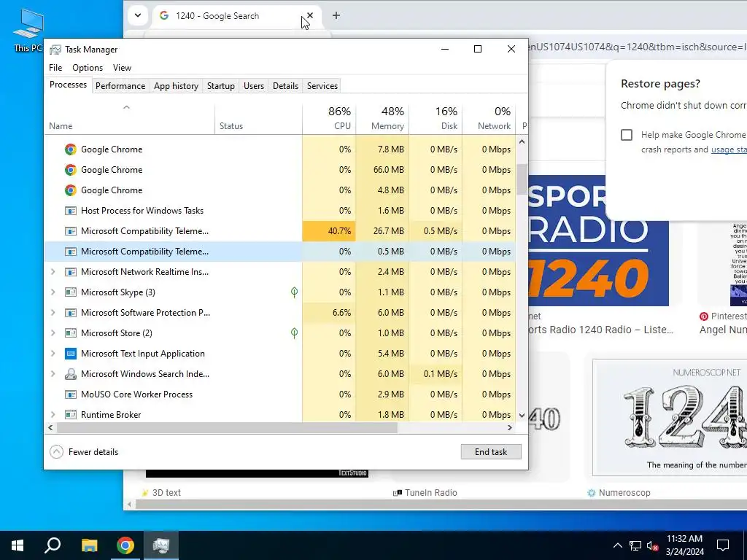Open the File menu in Task Manager
The width and height of the screenshot is (747, 560).
click(x=55, y=68)
